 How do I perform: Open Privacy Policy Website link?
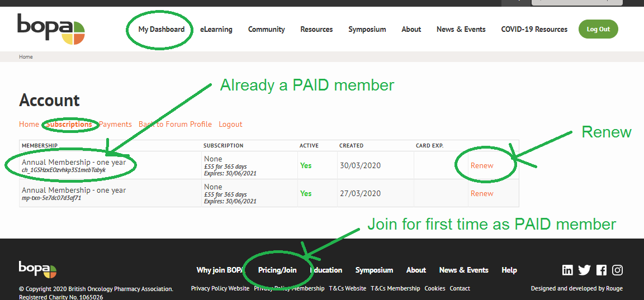(220, 288)
